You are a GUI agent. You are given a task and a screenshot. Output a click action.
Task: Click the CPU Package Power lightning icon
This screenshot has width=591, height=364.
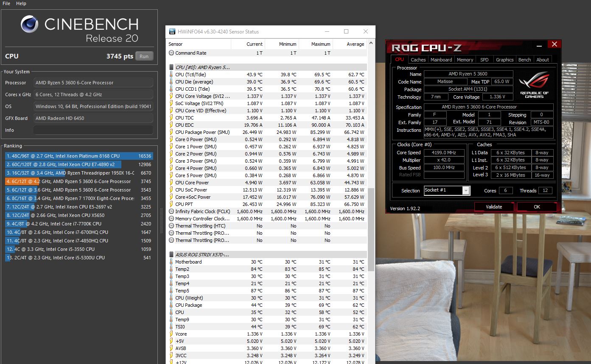171,132
